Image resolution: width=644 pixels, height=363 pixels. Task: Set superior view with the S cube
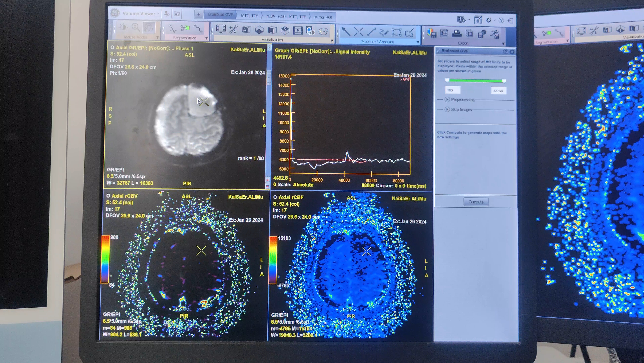285,31
